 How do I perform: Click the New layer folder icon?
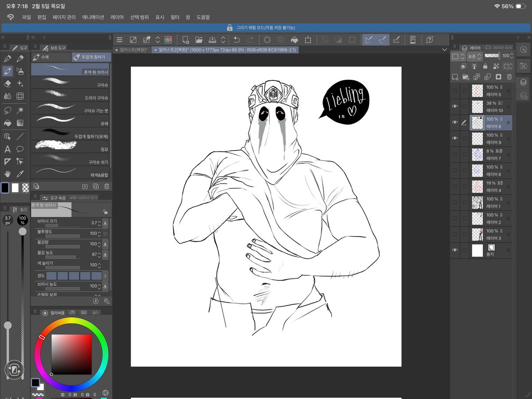[x=465, y=77]
